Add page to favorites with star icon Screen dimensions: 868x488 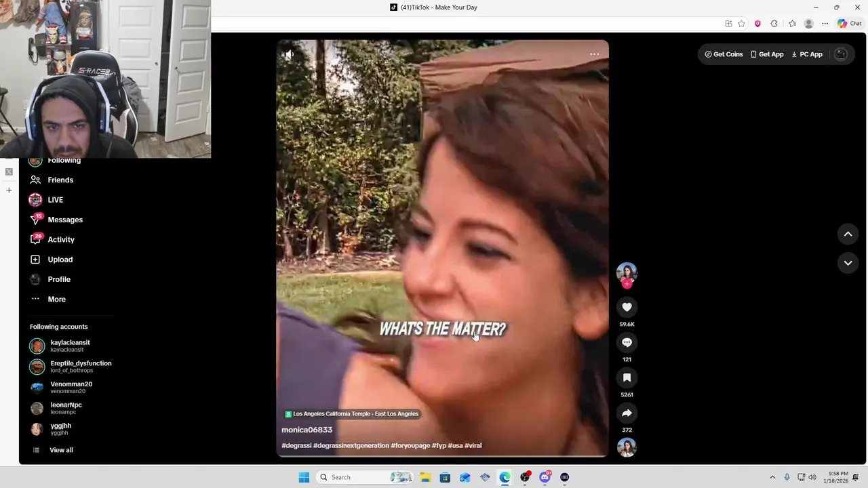(741, 24)
